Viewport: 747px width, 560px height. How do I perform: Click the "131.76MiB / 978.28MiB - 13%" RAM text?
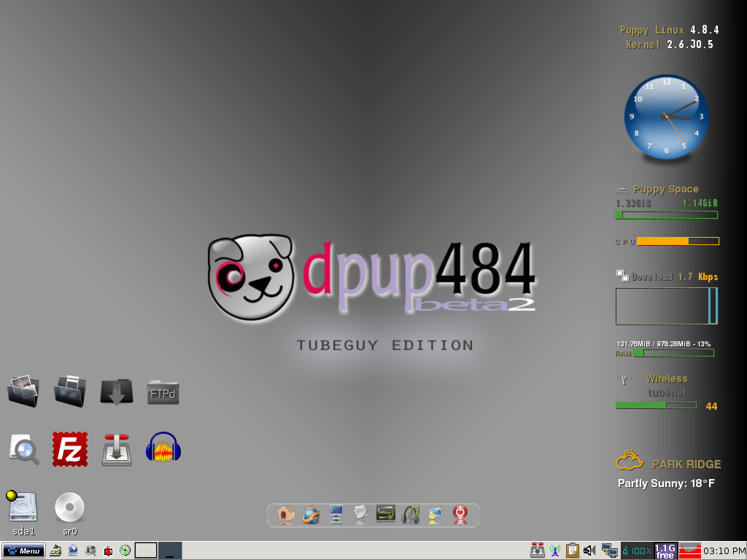click(x=664, y=344)
